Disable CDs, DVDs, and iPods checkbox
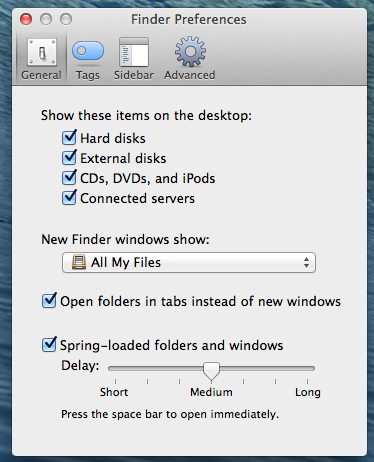Viewport: 374px width, 462px height. pyautogui.click(x=69, y=177)
